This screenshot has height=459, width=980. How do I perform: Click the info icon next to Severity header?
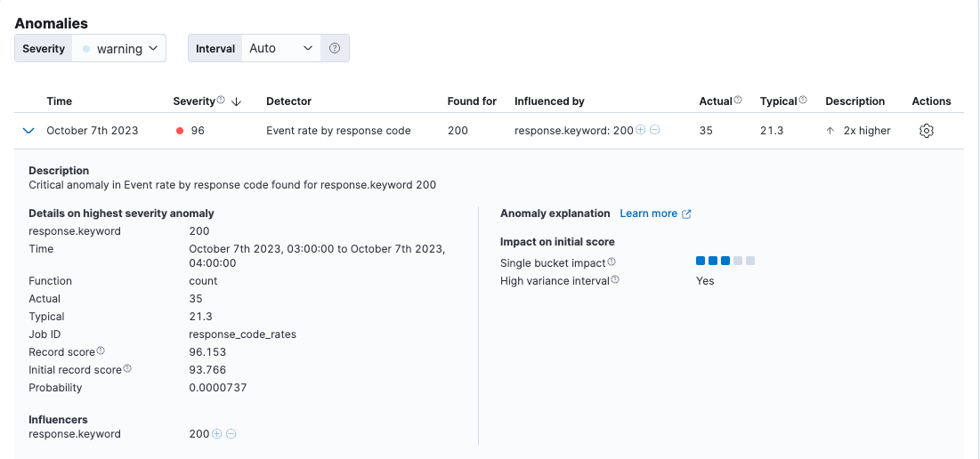click(x=221, y=101)
